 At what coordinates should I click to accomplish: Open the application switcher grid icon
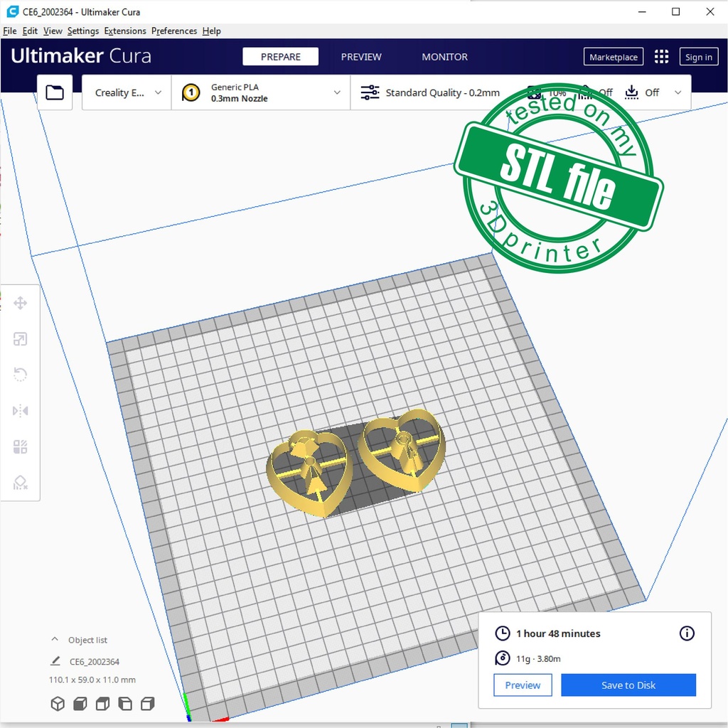click(661, 57)
